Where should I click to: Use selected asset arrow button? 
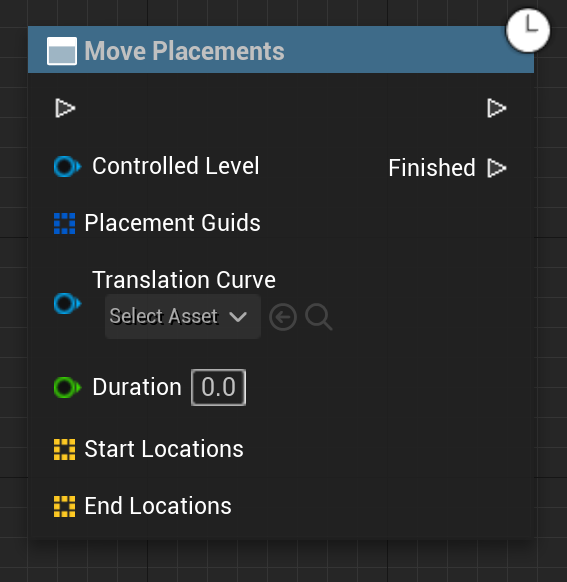(283, 317)
